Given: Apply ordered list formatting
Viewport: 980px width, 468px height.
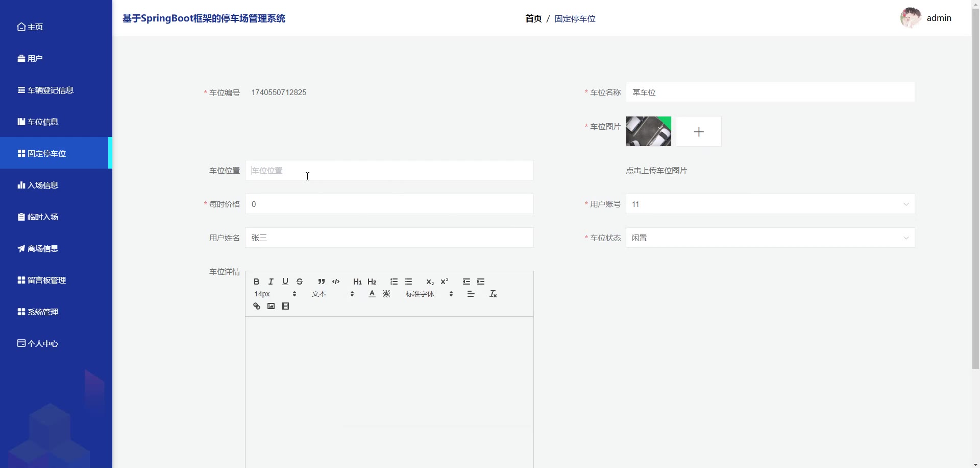Looking at the screenshot, I should [x=394, y=282].
